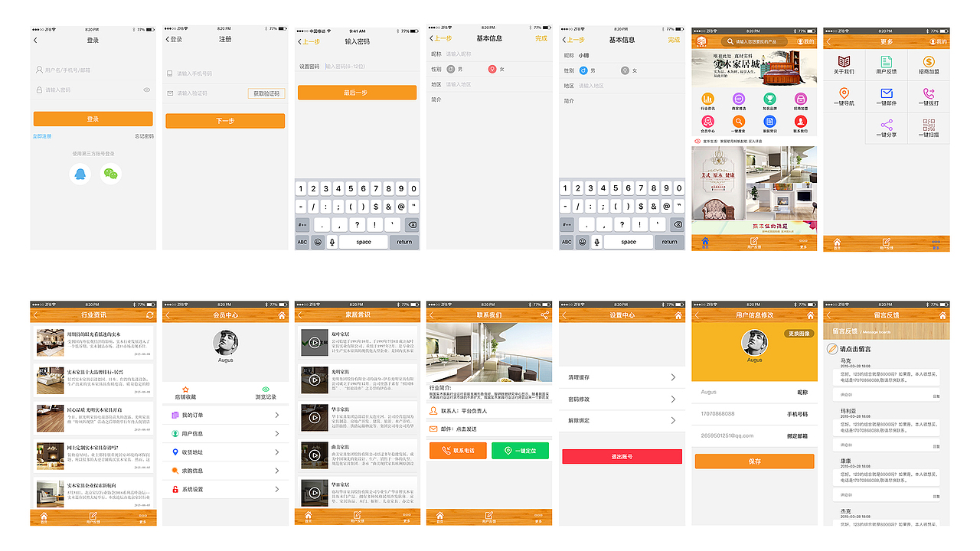Open the 一键分享 share icon on the More page

point(887,126)
